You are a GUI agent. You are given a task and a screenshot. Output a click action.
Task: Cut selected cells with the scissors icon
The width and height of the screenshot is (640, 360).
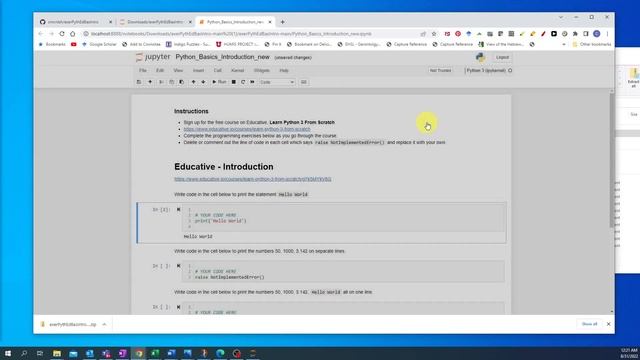(161, 82)
